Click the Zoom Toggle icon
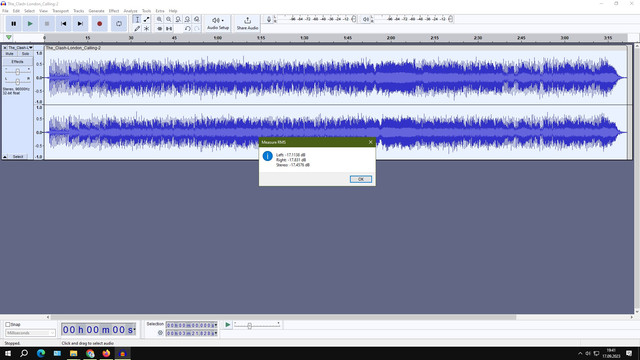Viewport: 640px width, 360px height. pos(197,19)
